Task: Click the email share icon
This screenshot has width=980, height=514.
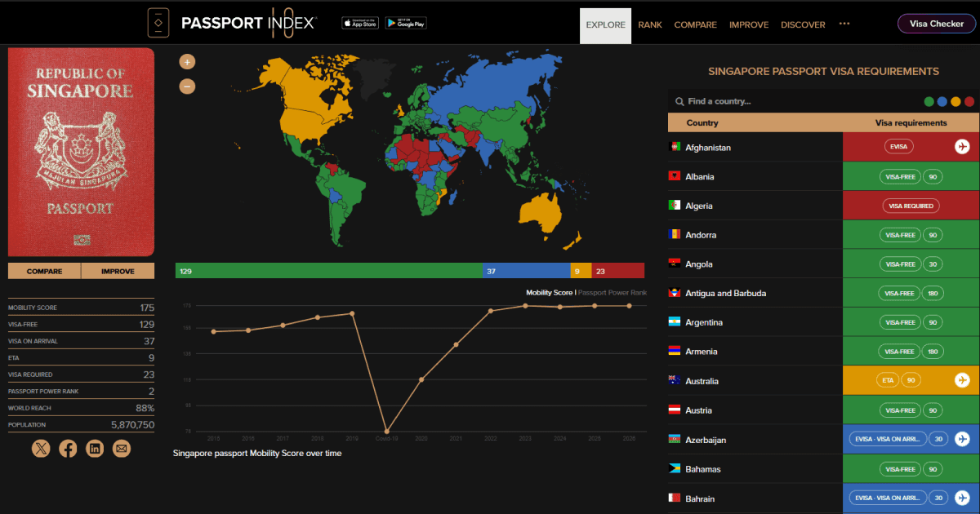Action: [x=122, y=448]
